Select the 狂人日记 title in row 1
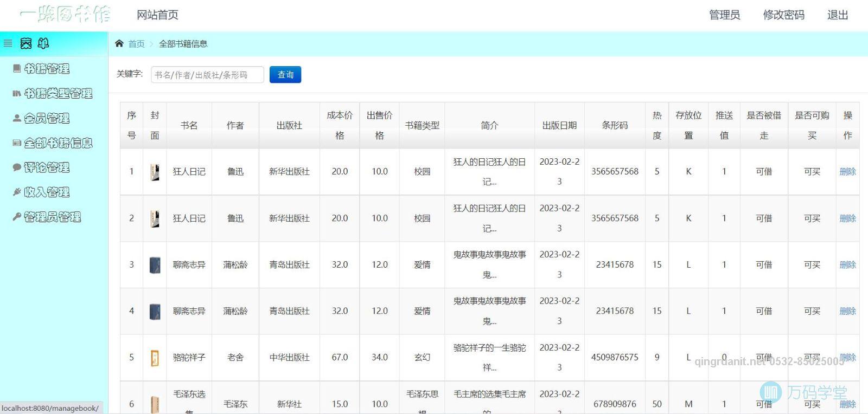This screenshot has width=868, height=414. pyautogui.click(x=189, y=171)
